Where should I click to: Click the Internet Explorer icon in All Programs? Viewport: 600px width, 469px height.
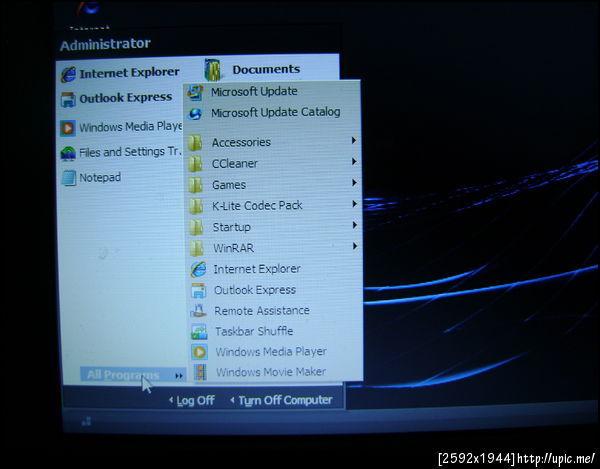coord(198,270)
